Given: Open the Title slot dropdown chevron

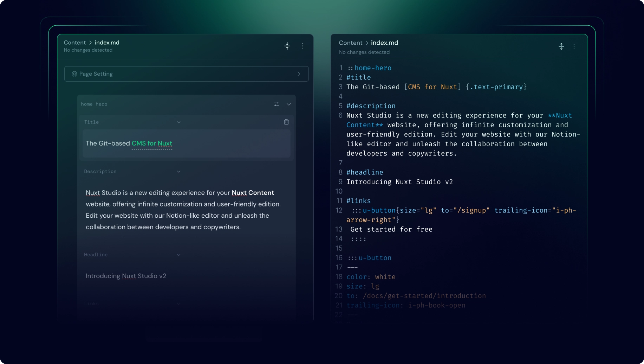Looking at the screenshot, I should point(178,122).
